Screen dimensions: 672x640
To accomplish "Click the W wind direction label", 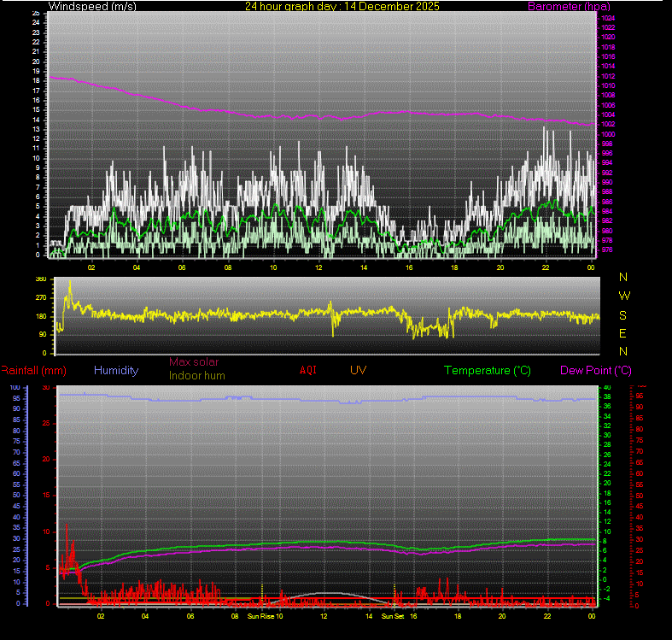I will click(x=624, y=296).
